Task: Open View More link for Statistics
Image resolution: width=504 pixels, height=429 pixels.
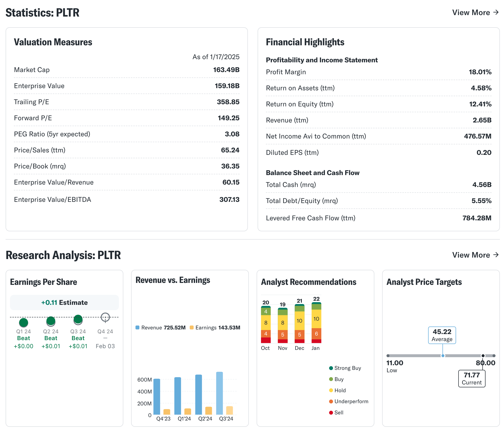Action: click(471, 12)
